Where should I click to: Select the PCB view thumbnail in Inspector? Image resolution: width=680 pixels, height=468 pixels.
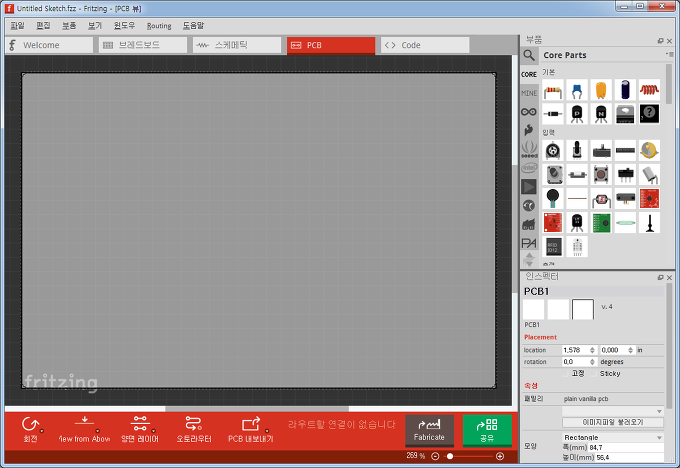[x=582, y=309]
